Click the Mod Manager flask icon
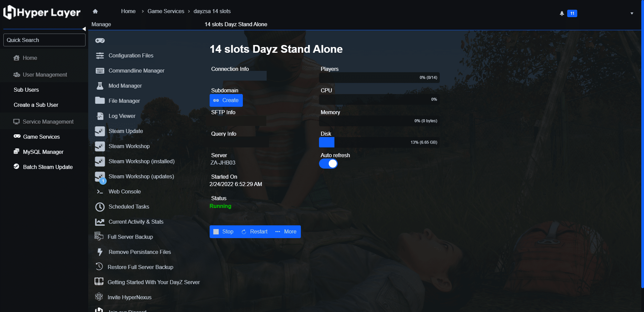This screenshot has width=644, height=312. (100, 86)
